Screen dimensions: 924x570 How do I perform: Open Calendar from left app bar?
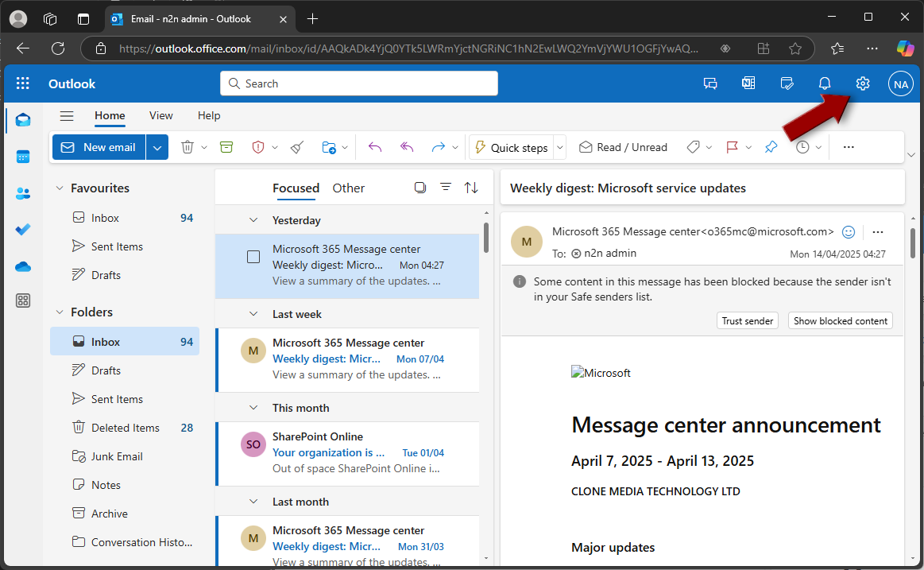[x=23, y=157]
